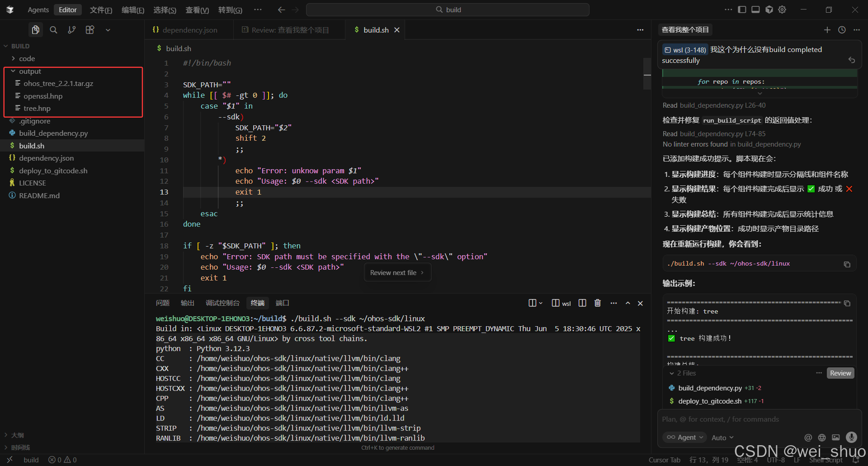This screenshot has height=466, width=868.
Task: Open ohos_tree_2.2.1.tar.gz in file tree
Action: point(58,84)
